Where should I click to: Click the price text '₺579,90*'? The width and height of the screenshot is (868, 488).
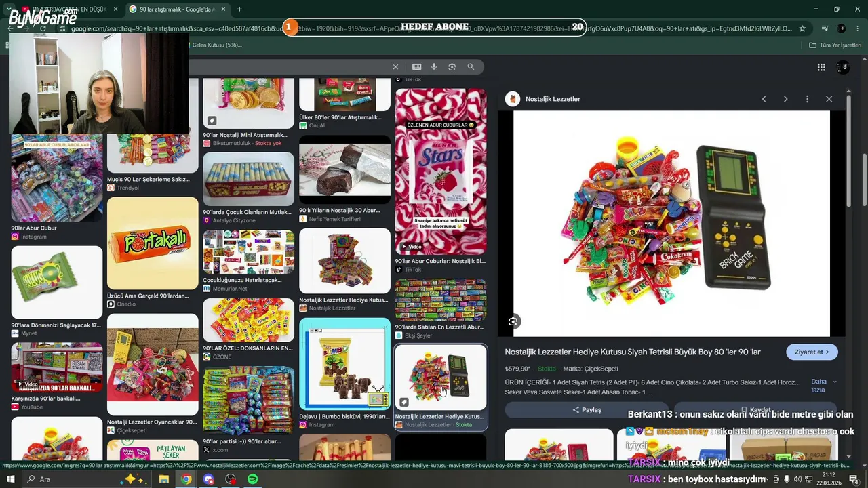tap(517, 369)
